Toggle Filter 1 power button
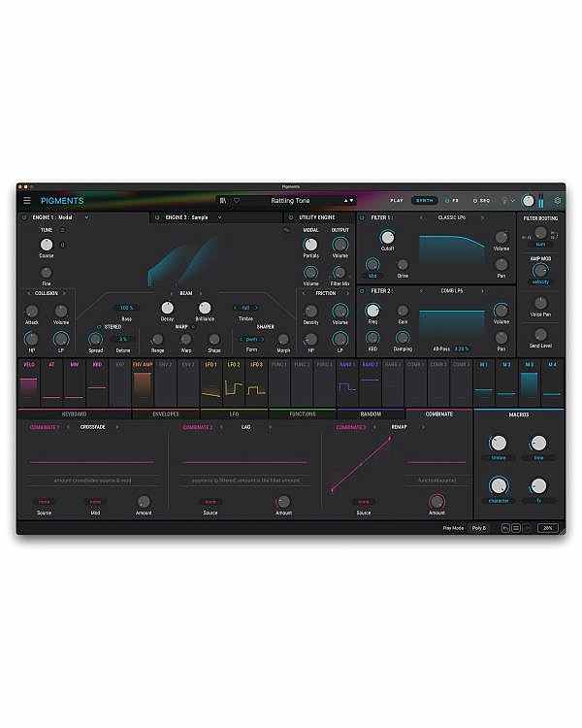Screen dimensions: 582x728 click(363, 217)
